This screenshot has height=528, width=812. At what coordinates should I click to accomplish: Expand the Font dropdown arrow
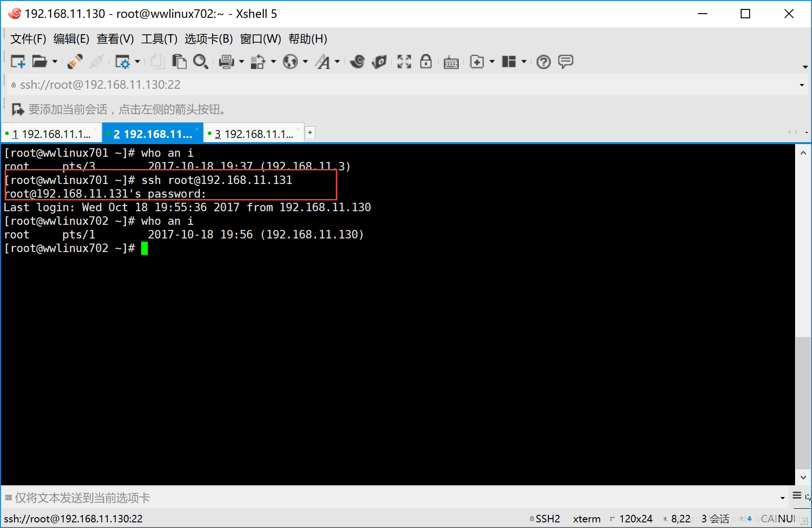[337, 61]
